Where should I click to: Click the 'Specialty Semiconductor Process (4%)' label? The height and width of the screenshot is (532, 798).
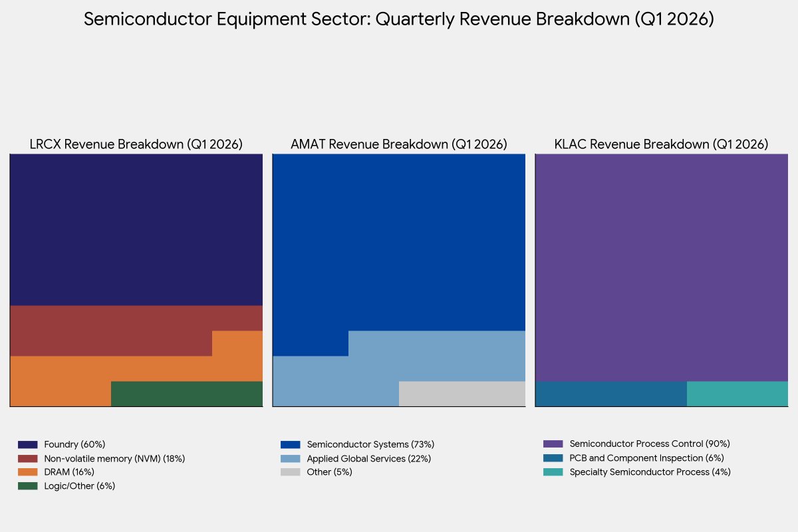650,472
